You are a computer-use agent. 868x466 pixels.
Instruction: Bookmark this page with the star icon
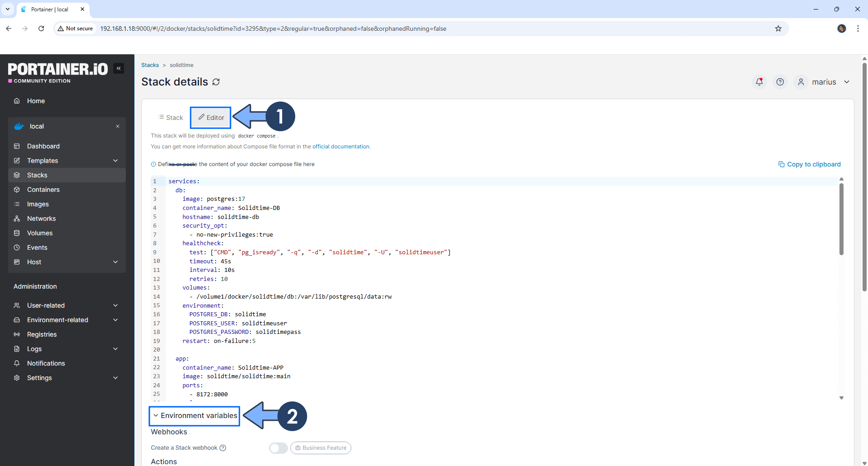[x=778, y=29]
